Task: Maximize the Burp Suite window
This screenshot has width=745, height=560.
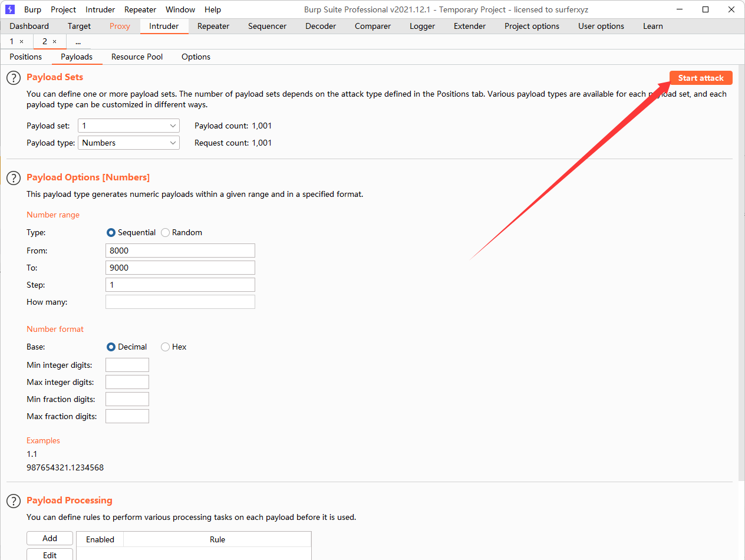Action: 706,9
